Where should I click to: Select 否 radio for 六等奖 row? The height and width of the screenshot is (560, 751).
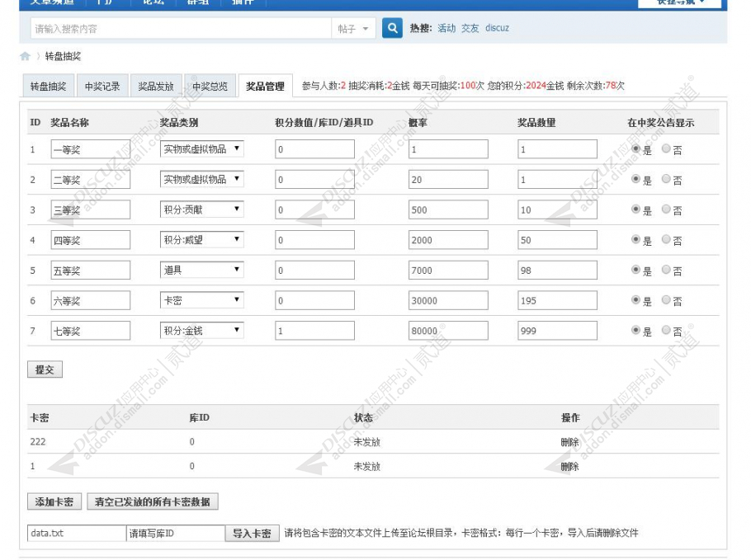point(666,300)
